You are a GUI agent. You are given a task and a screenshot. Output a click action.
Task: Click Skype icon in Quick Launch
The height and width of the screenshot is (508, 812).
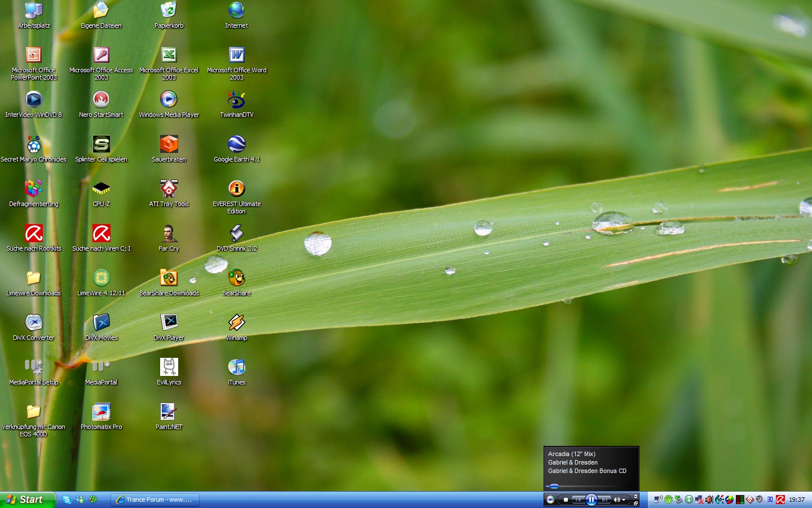67,500
